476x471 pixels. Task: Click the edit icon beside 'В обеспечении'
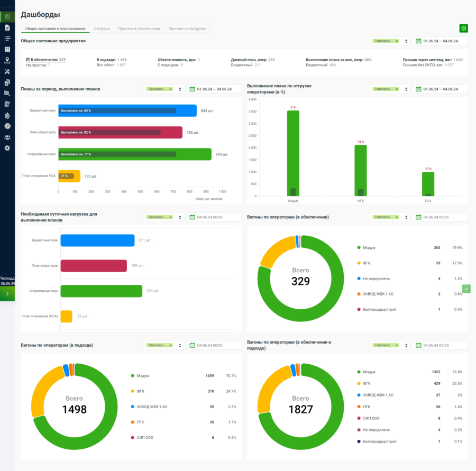[28, 60]
